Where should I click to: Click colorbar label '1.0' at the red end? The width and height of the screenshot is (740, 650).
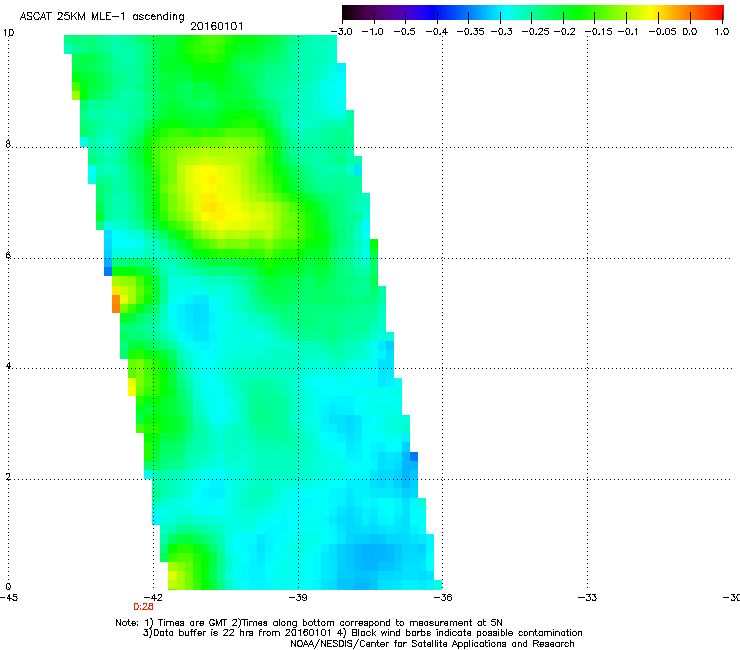coord(722,32)
